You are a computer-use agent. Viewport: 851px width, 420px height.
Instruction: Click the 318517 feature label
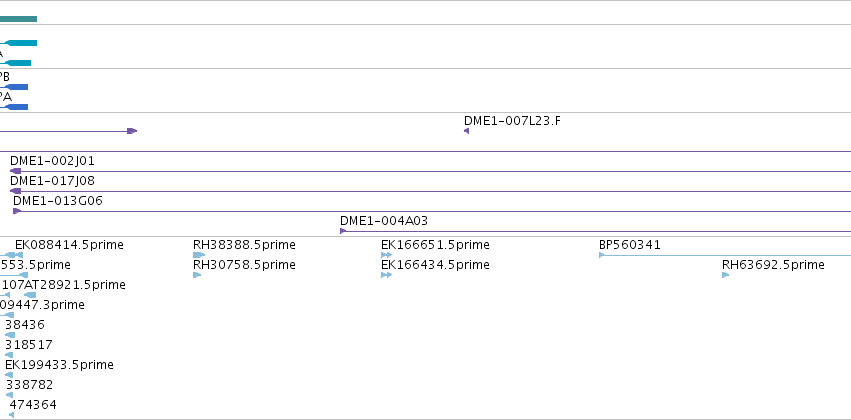coord(29,345)
